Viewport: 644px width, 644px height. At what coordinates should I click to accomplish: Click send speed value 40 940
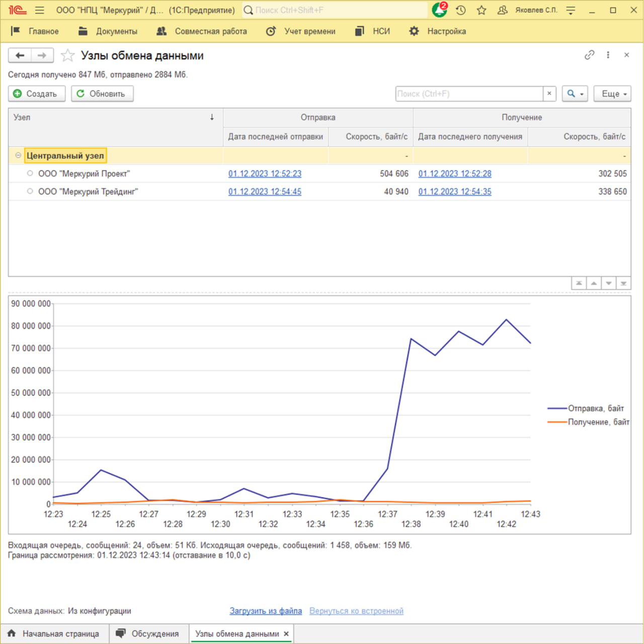[x=396, y=192]
